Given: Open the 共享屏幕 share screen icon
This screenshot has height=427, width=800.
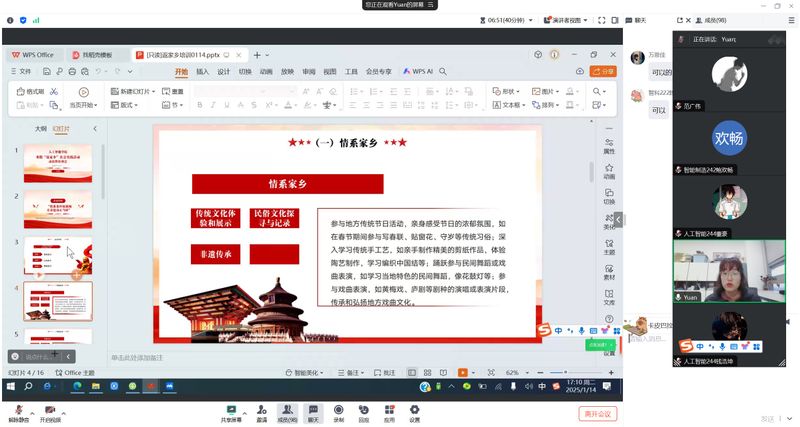Looking at the screenshot, I should click(x=231, y=410).
